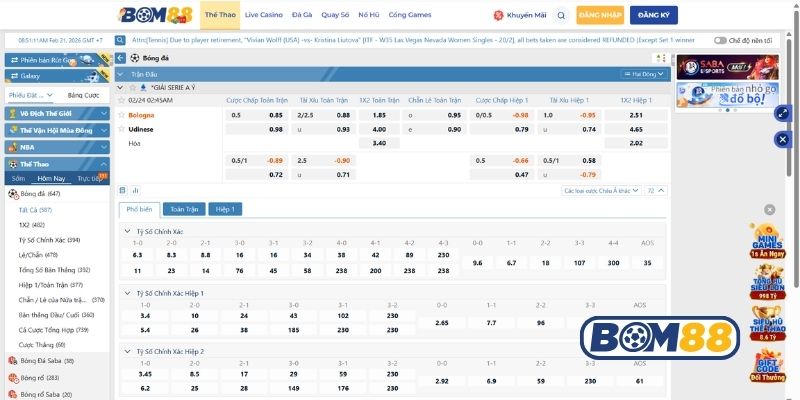Click the ĐĂNG KÝ register button

tap(654, 15)
